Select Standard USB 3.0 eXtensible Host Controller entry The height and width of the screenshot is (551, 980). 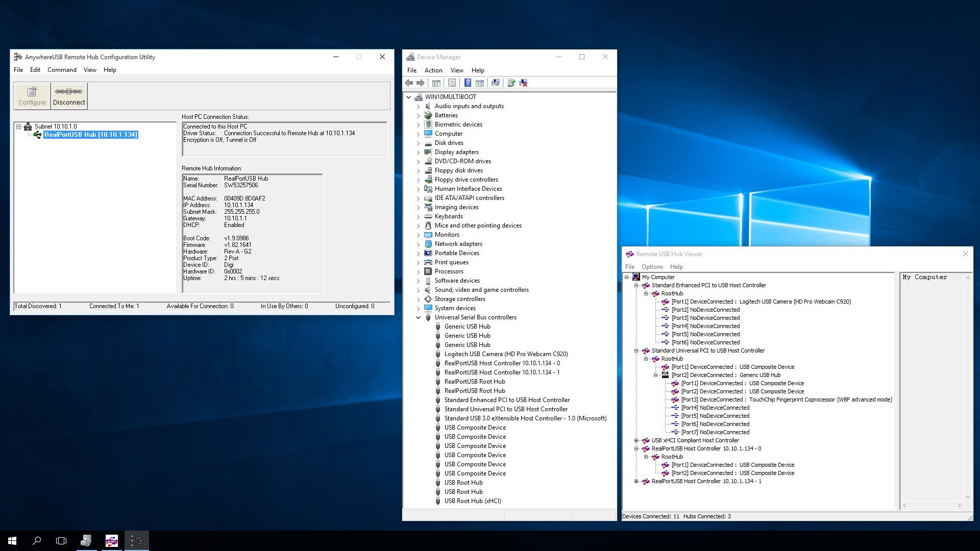[525, 418]
